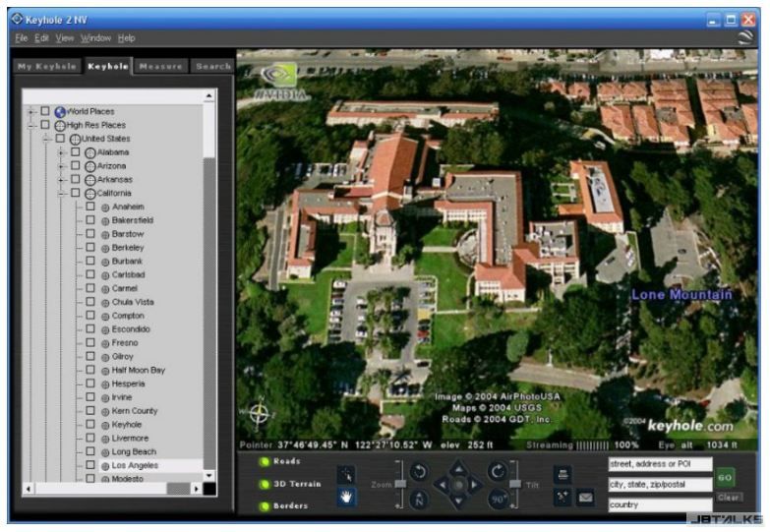Viewport: 770px width, 532px height.
Task: Check the Fresno checkbox
Action: coord(90,342)
